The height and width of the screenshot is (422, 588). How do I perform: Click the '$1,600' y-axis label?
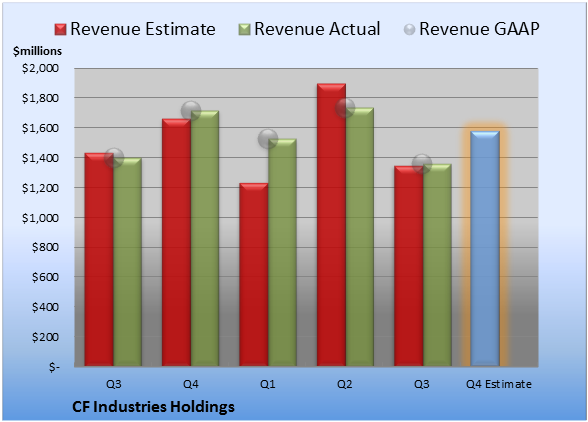click(x=40, y=128)
